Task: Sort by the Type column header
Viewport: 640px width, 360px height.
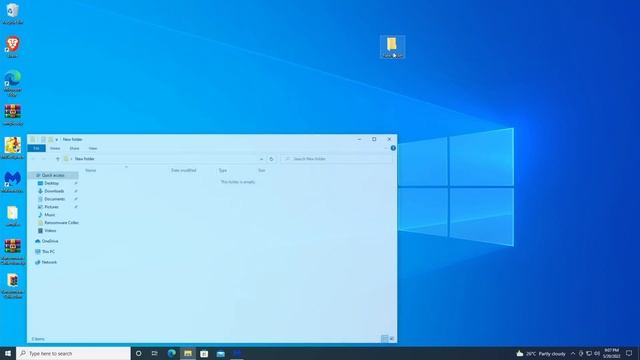Action: 223,170
